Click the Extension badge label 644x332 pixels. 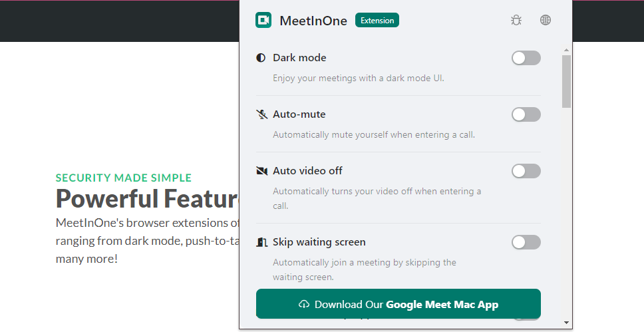point(377,20)
